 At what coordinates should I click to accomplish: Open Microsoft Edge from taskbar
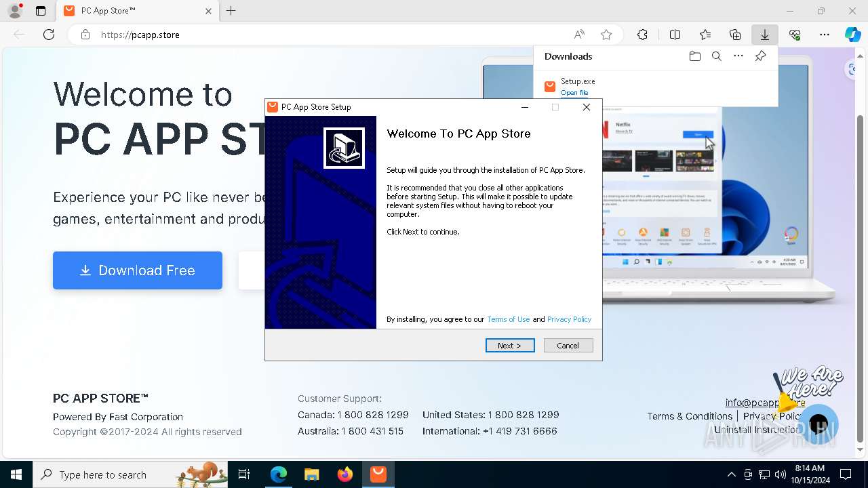tap(279, 474)
